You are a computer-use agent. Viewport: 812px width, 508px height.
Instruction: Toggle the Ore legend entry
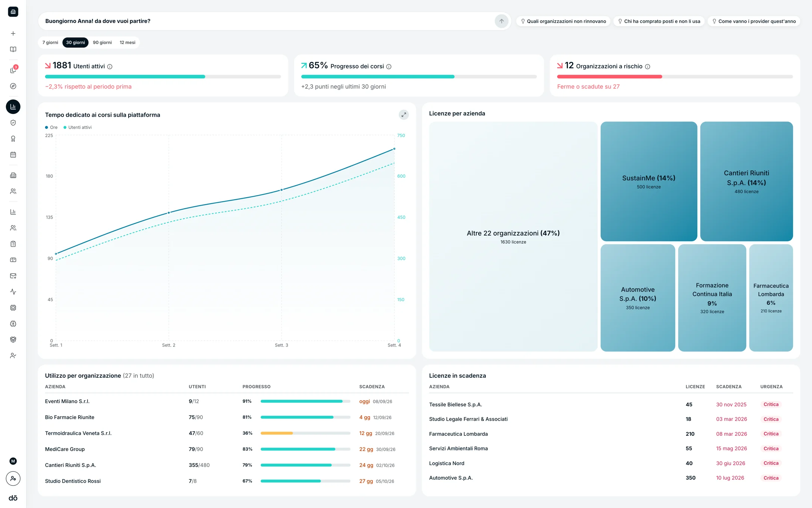(x=52, y=127)
